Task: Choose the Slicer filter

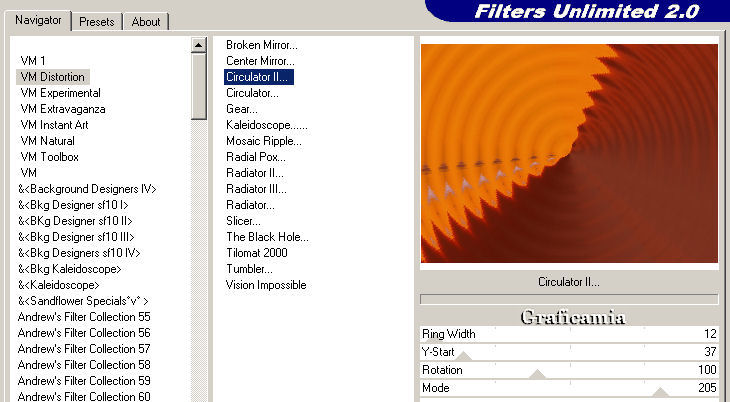Action: click(x=243, y=221)
